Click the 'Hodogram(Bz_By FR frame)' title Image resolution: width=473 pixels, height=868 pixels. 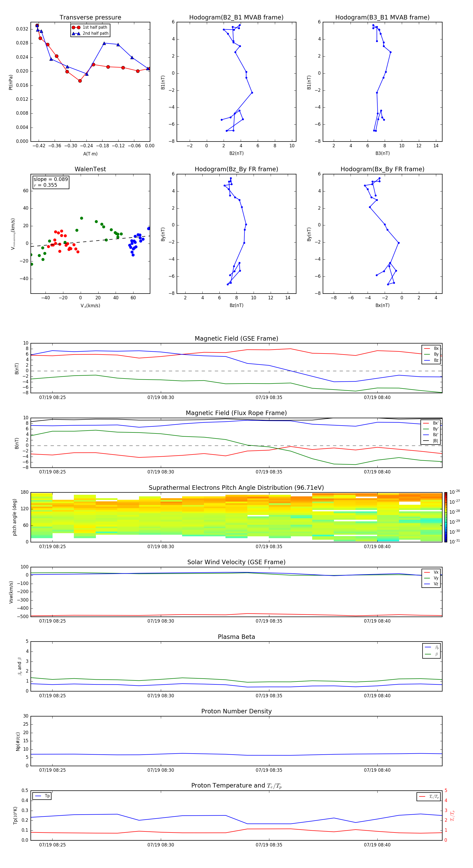pyautogui.click(x=236, y=169)
